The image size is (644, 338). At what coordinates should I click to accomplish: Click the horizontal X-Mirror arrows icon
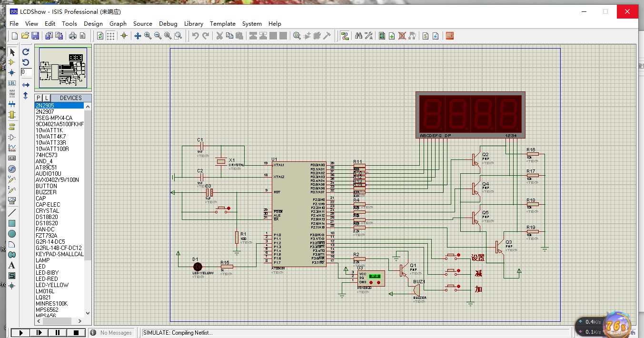[26, 85]
